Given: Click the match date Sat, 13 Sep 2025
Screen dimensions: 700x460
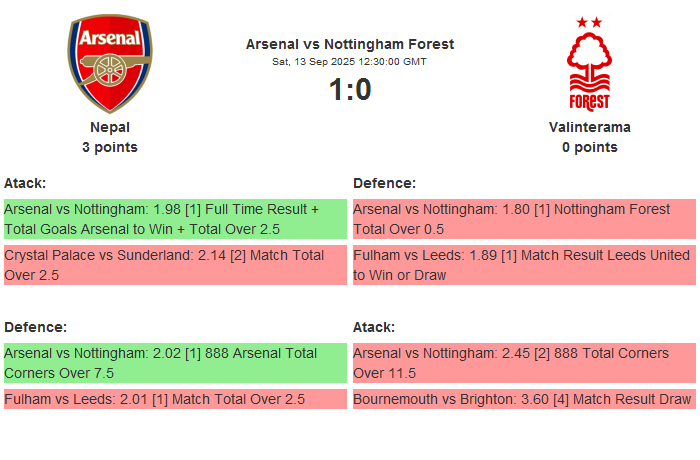Looking at the screenshot, I should pos(350,61).
